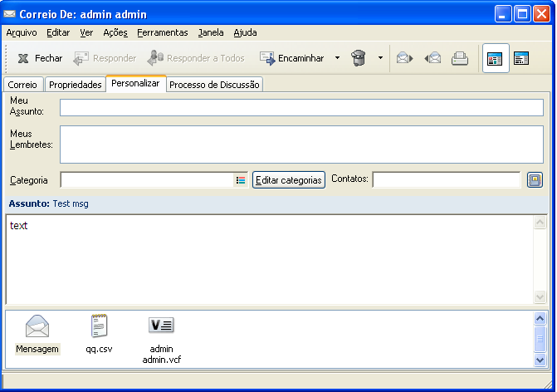Select the Personalizar tab
This screenshot has width=557, height=392.
point(135,84)
